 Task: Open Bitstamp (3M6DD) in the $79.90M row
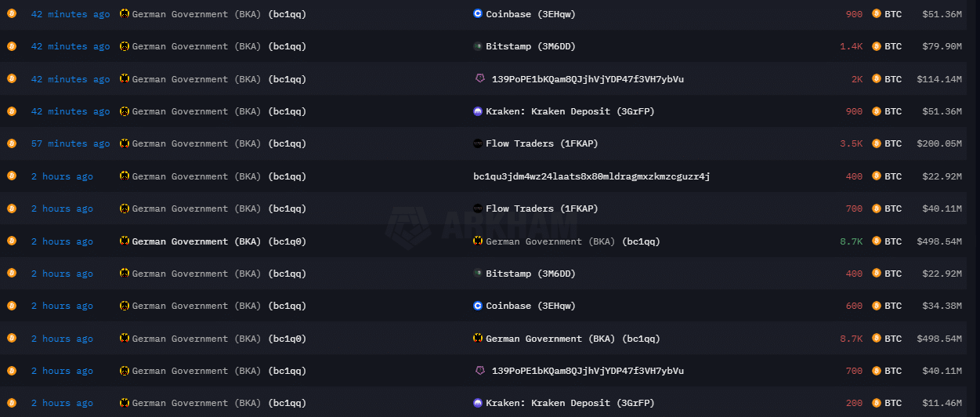click(530, 46)
